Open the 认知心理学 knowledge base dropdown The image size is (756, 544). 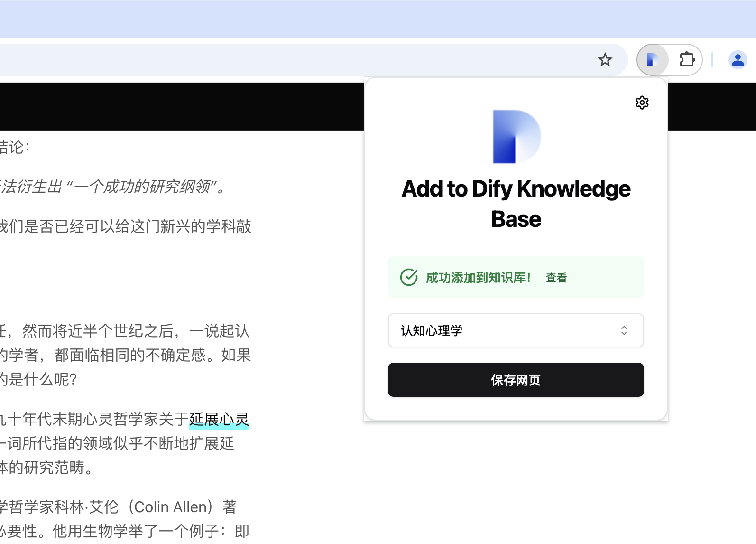pos(516,330)
